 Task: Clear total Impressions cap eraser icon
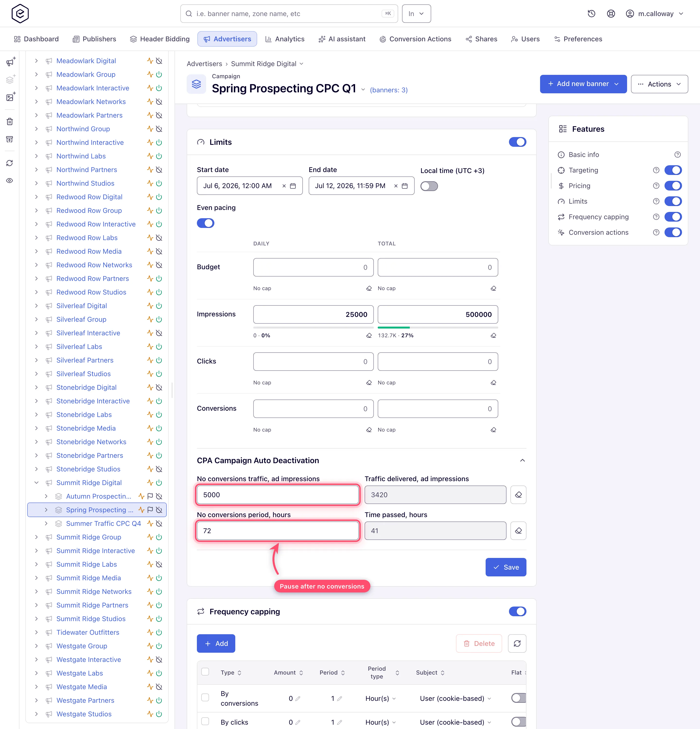coord(494,336)
